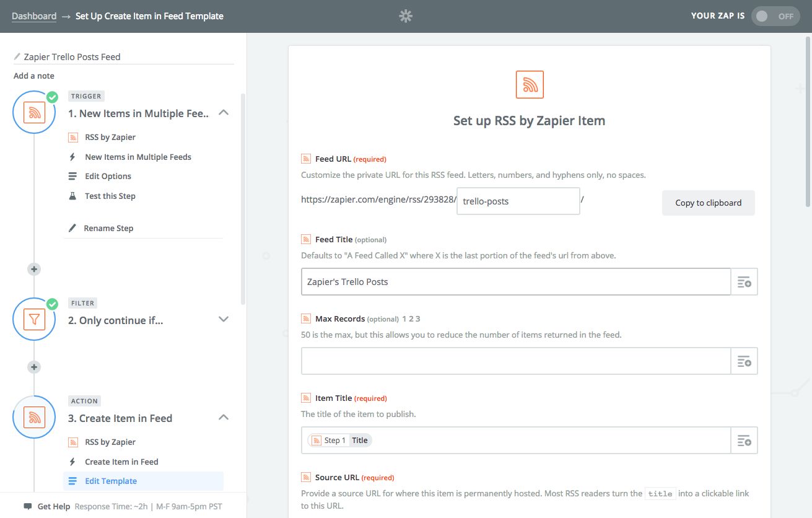Select RSS by Zapier under step 1

[x=110, y=137]
